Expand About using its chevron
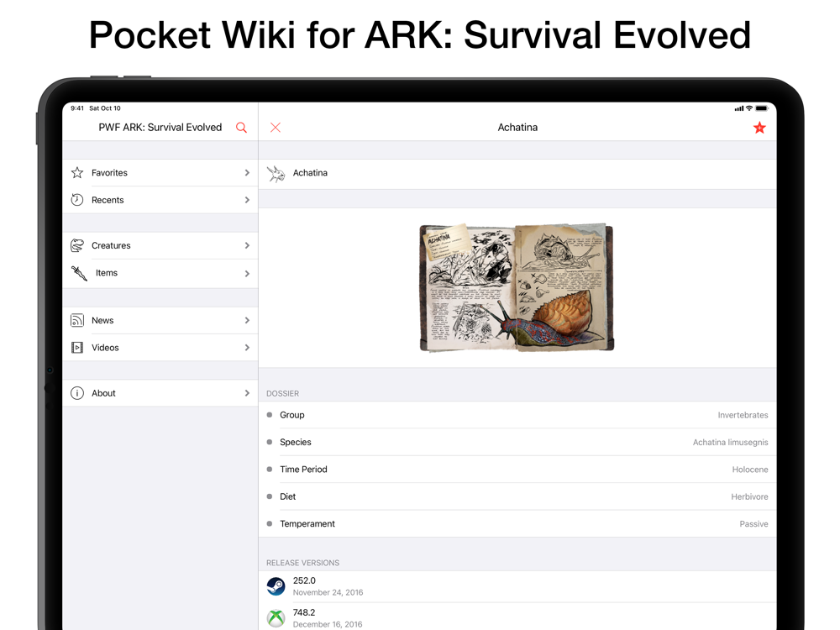This screenshot has width=840, height=630. pos(247,393)
